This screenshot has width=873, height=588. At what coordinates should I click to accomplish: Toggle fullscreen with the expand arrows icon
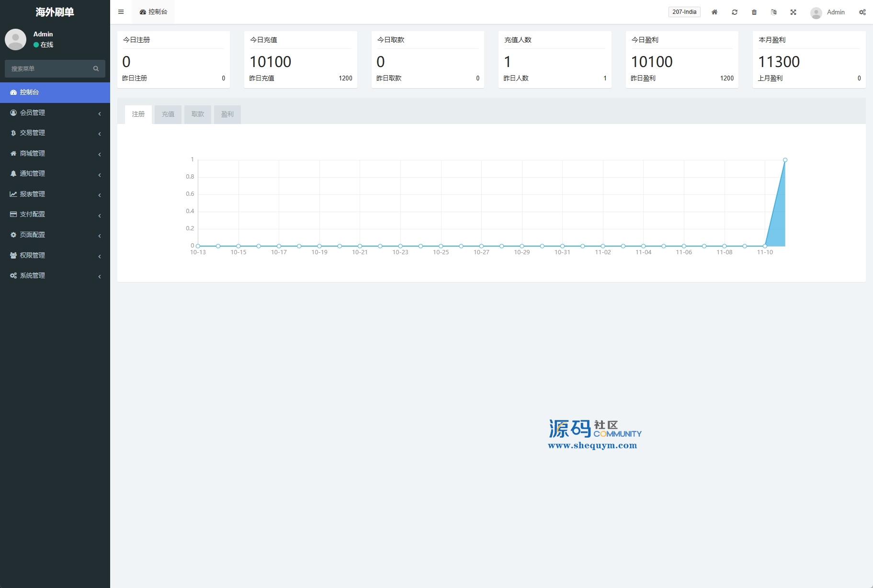tap(793, 12)
